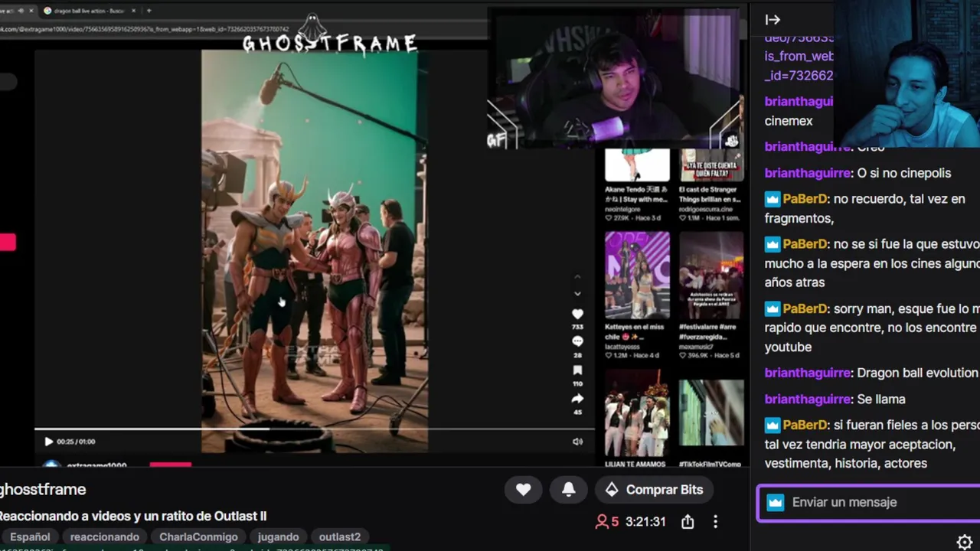Follow ghosstframe with the heart button
This screenshot has width=980, height=551.
pos(524,490)
